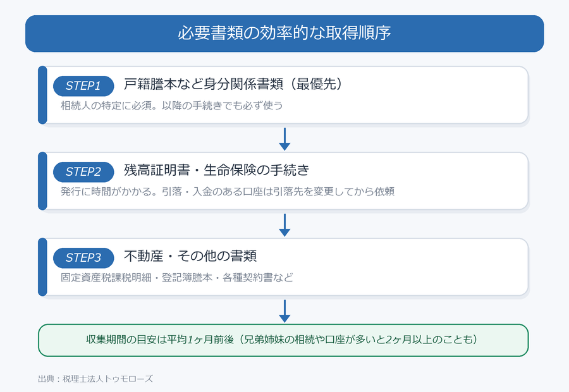Click the green note 収集期間の目安は平均1ヶ月前後

click(x=283, y=340)
